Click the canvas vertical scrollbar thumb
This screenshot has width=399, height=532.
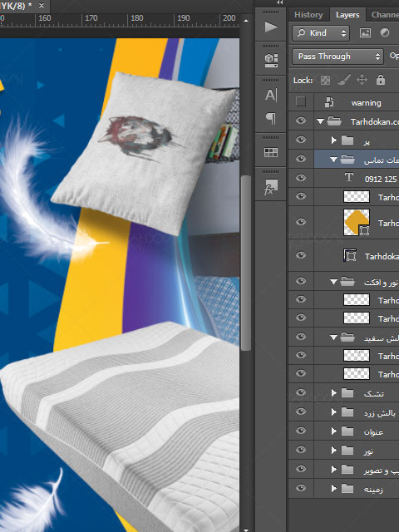pos(246,263)
